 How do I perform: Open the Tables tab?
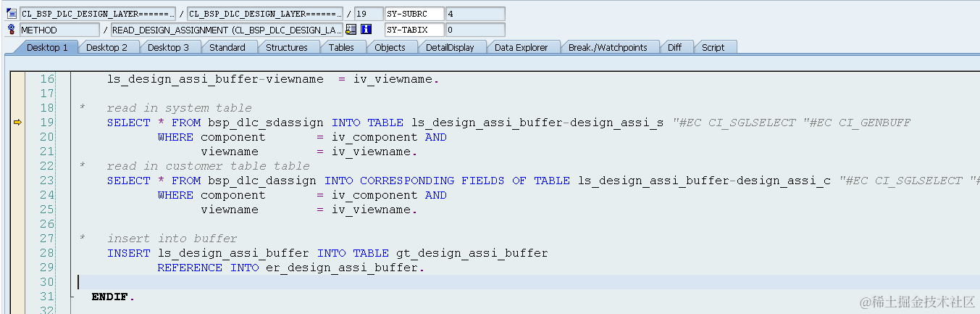pos(341,47)
